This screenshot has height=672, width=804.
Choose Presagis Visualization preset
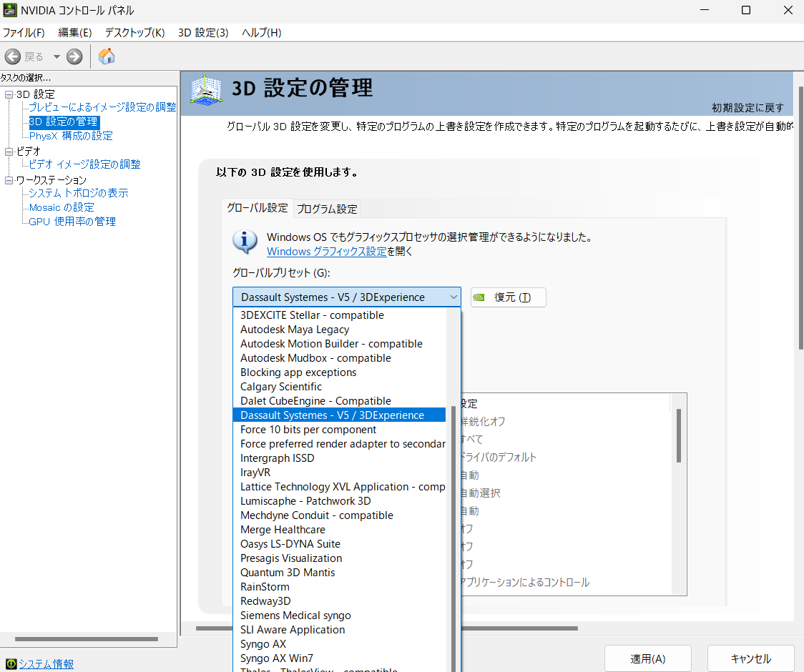[x=340, y=559]
